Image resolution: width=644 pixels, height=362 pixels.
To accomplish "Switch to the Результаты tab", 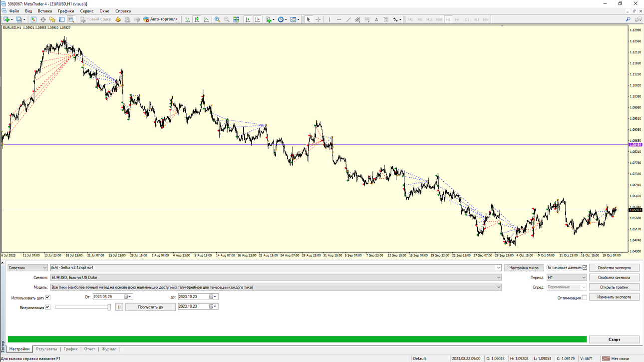I will [46, 349].
